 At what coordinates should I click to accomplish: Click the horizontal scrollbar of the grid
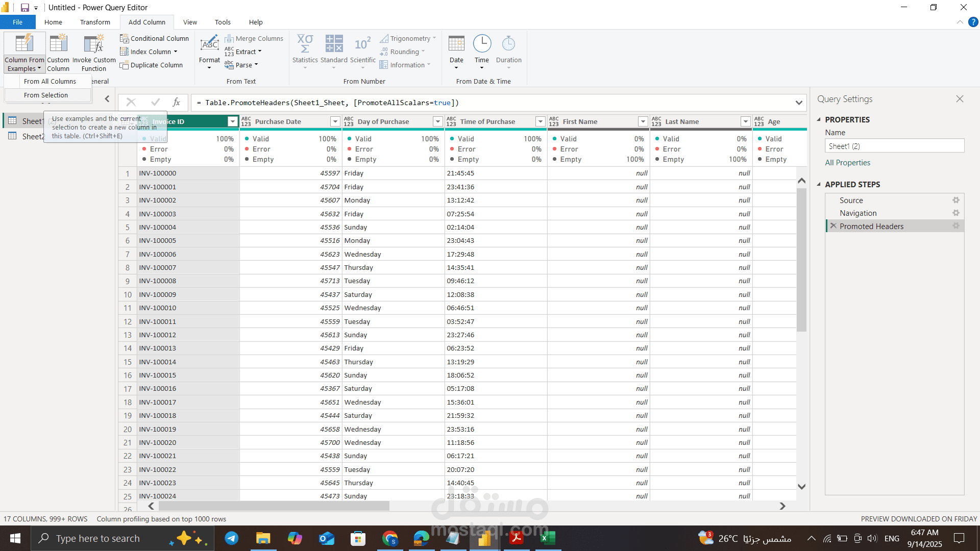[x=274, y=506]
